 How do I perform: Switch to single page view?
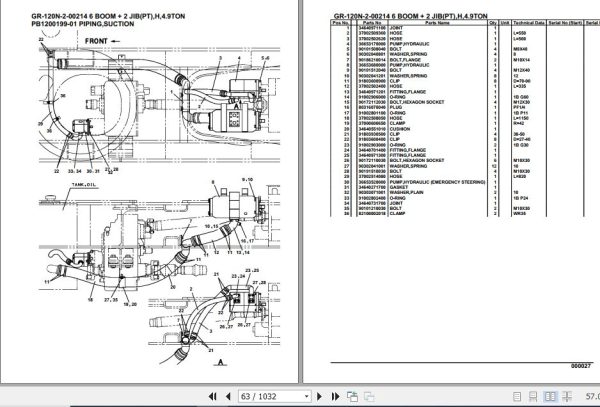(517, 397)
